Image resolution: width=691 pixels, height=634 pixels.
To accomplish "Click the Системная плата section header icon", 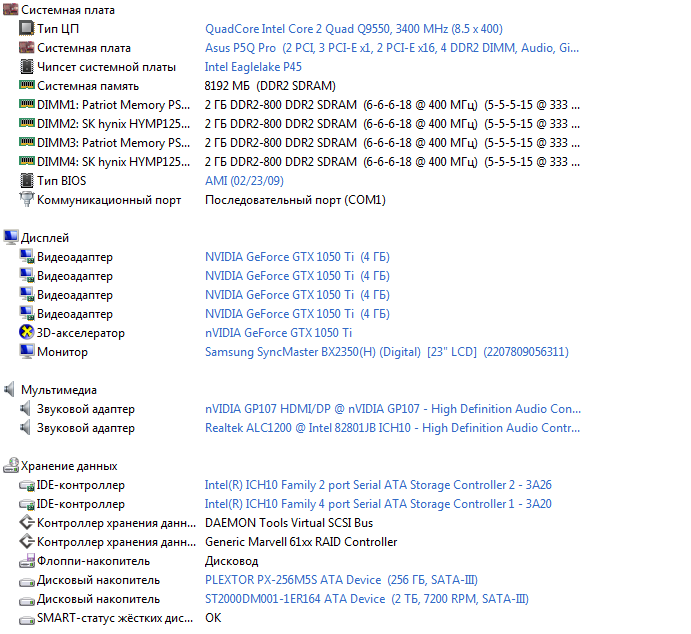I will 11,9.
